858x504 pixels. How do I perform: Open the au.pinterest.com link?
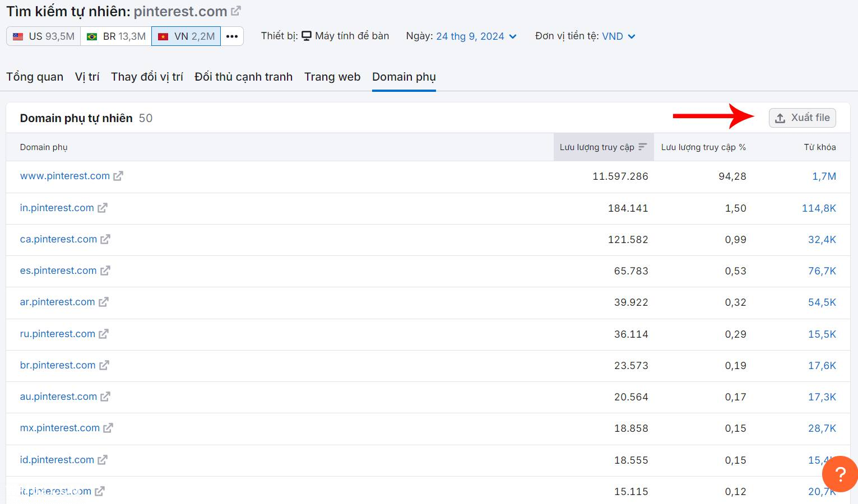[59, 396]
